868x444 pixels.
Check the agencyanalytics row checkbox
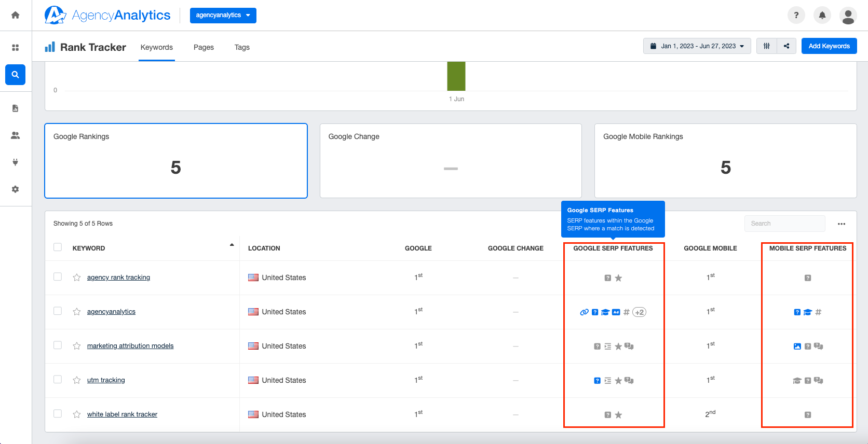pyautogui.click(x=58, y=311)
